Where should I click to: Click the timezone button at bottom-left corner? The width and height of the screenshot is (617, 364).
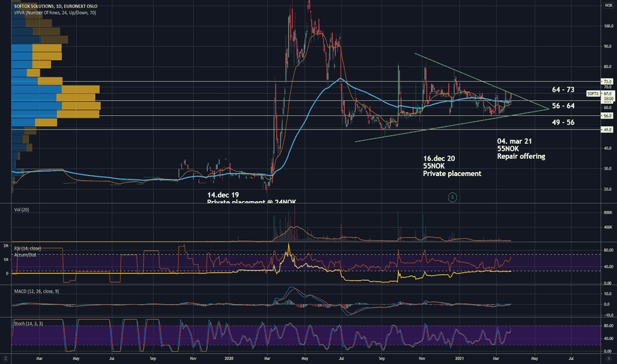(5, 359)
